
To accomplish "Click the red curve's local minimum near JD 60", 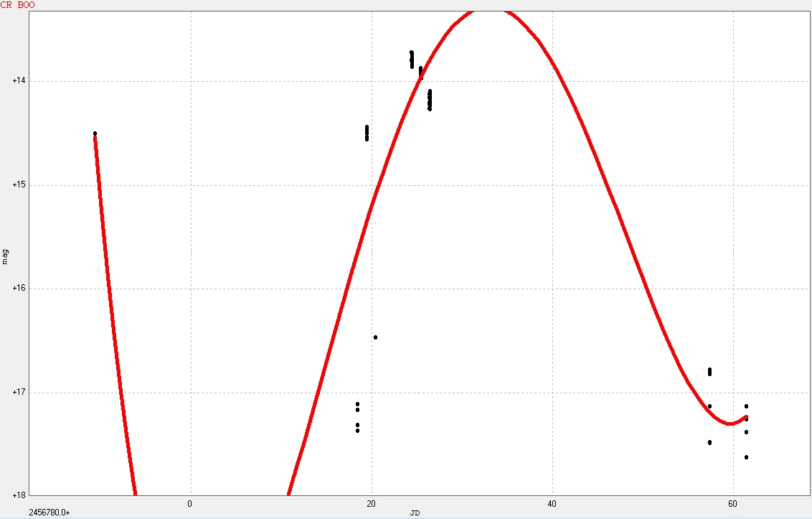I will coord(730,424).
